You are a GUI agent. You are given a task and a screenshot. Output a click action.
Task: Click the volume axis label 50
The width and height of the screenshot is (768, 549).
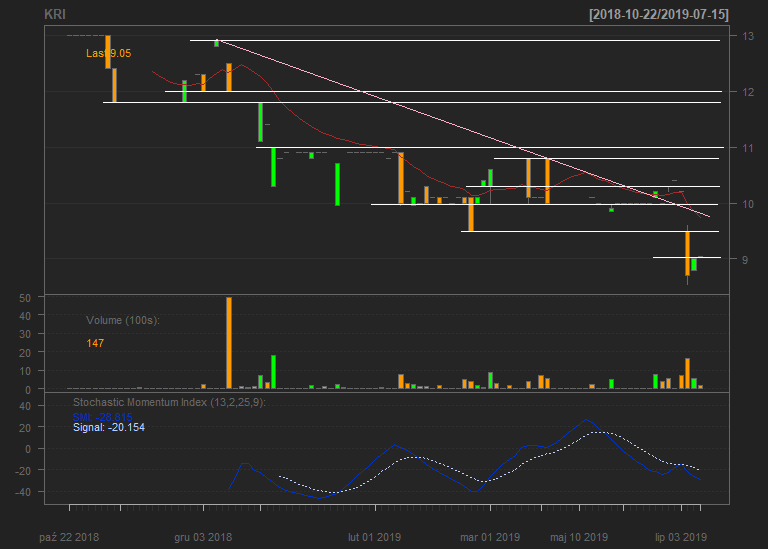[x=25, y=298]
